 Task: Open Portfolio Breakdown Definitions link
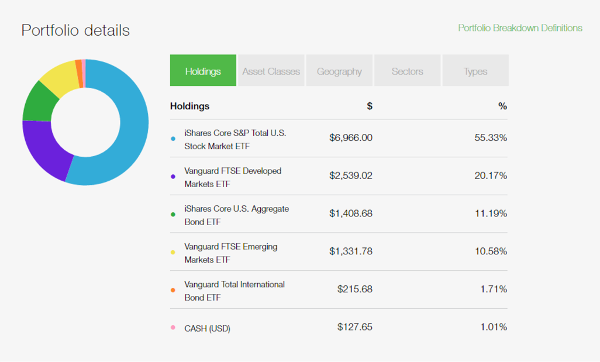click(520, 28)
